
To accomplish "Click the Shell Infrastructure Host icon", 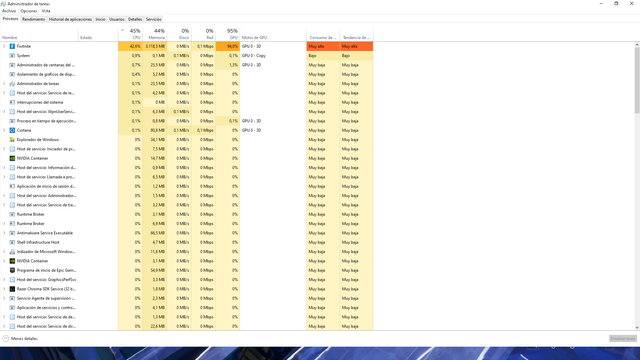I will tap(12, 242).
